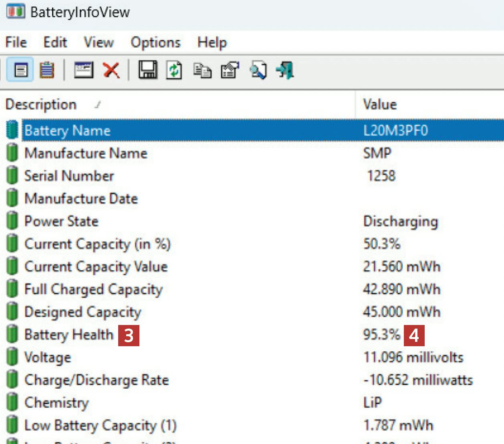Image resolution: width=504 pixels, height=444 pixels.
Task: Open the View menu
Action: pyautogui.click(x=99, y=42)
